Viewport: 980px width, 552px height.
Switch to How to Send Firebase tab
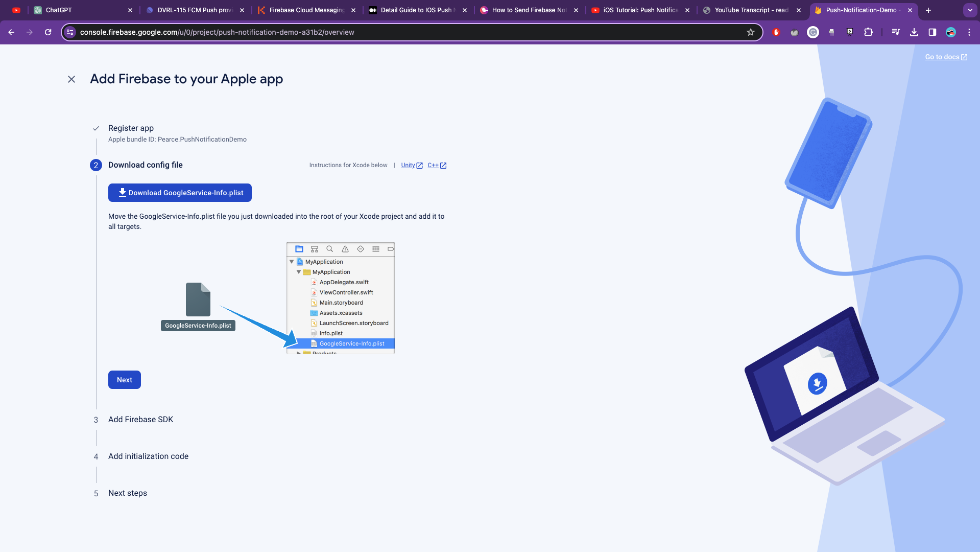pyautogui.click(x=529, y=10)
